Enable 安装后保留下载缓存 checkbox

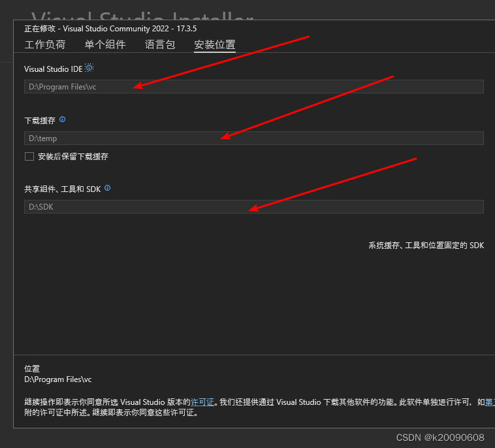[29, 156]
